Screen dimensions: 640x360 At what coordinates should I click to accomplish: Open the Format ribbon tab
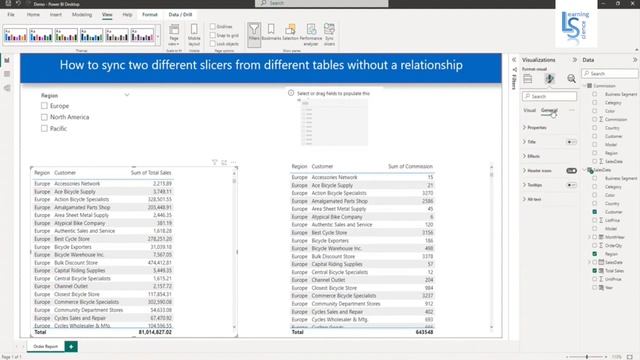pyautogui.click(x=150, y=14)
